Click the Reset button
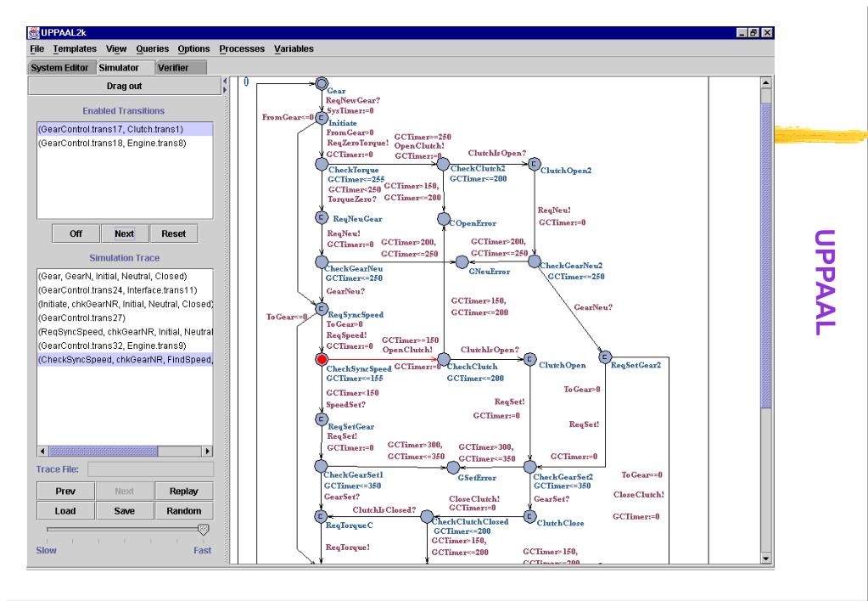This screenshot has width=868, height=601. [x=173, y=233]
